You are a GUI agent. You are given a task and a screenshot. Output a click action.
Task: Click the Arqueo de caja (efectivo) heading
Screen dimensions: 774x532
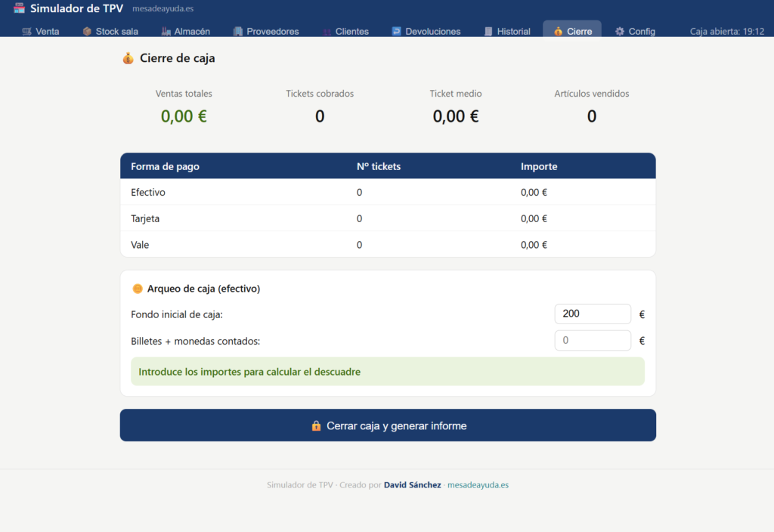pos(203,289)
